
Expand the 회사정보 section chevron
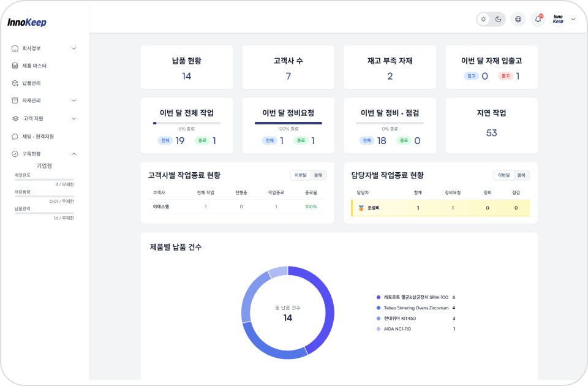coord(73,48)
